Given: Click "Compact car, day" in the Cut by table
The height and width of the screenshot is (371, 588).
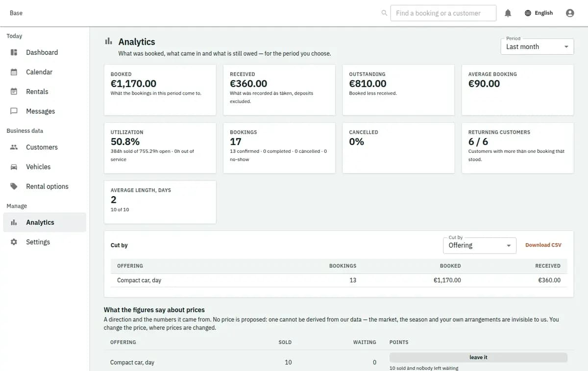Looking at the screenshot, I should pos(139,280).
